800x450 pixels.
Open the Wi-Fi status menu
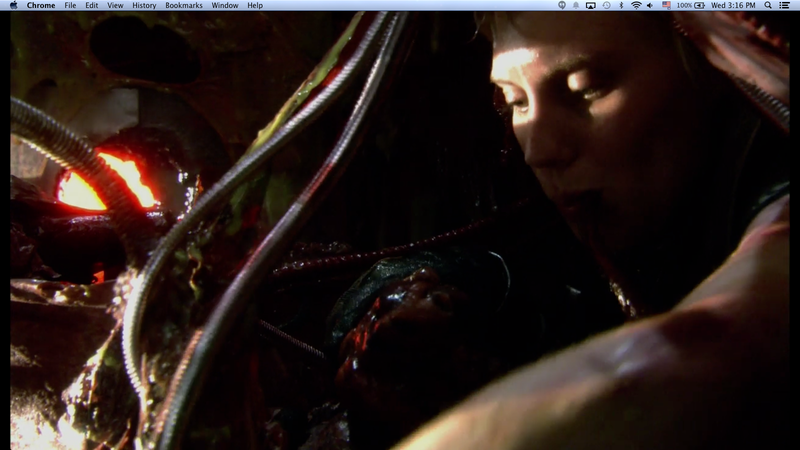pos(636,5)
